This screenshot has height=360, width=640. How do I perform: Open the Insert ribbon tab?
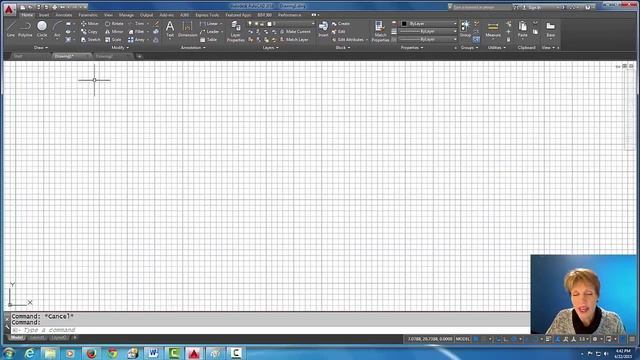(x=44, y=15)
